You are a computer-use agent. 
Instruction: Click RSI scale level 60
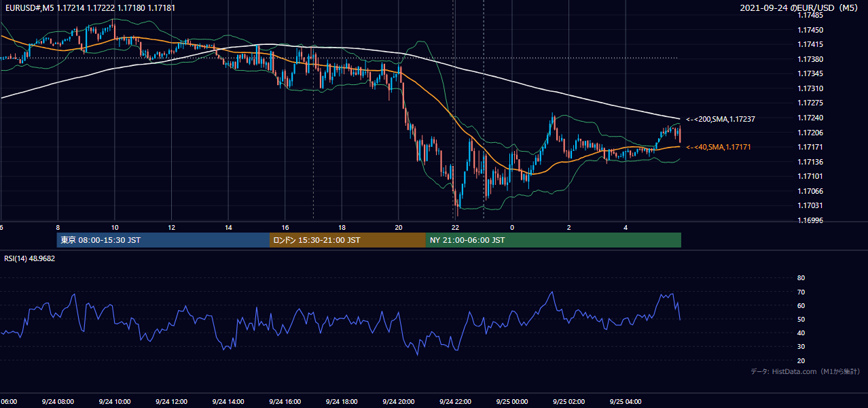[x=801, y=305]
